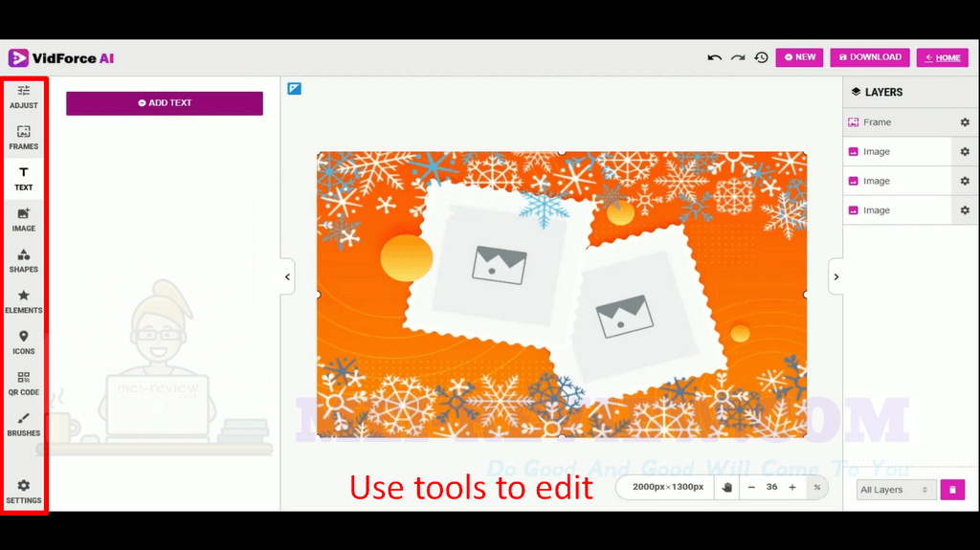Screen dimensions: 980x550
Task: Click the zoom value 36
Action: pyautogui.click(x=772, y=488)
